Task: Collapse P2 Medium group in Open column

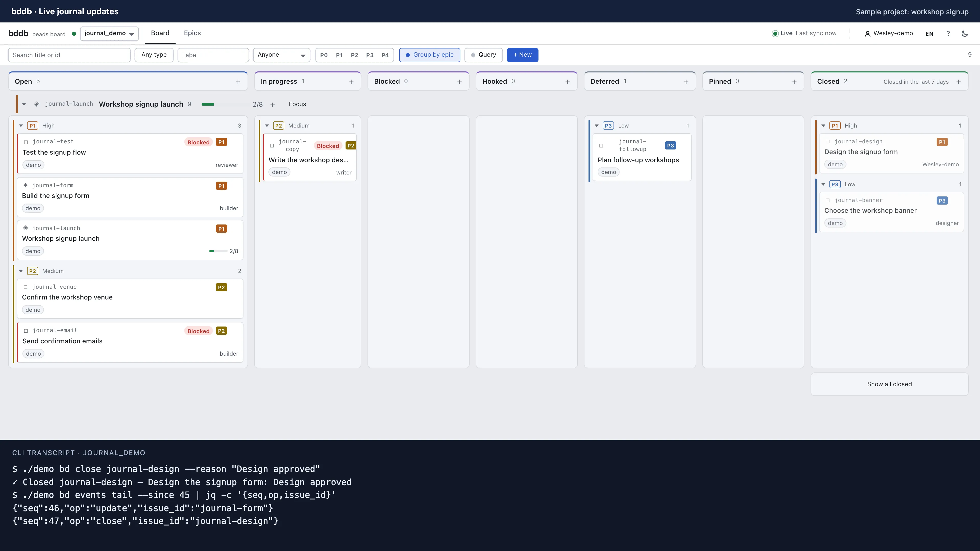Action: (21, 271)
